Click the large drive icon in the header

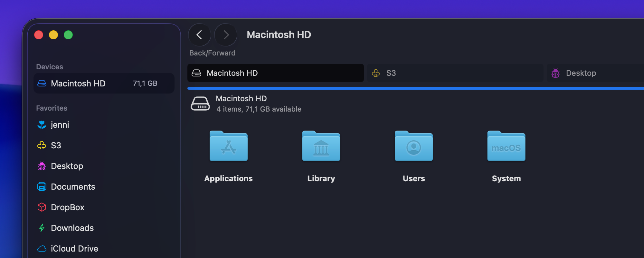[200, 104]
